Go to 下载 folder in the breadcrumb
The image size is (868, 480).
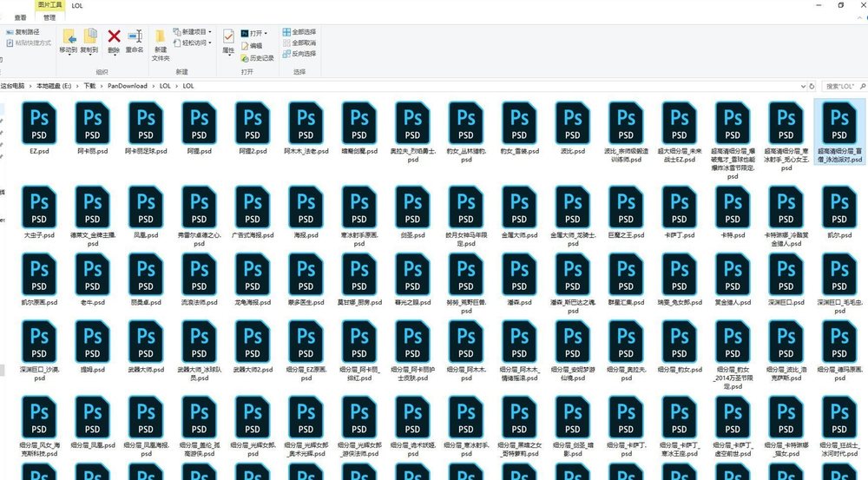click(89, 87)
